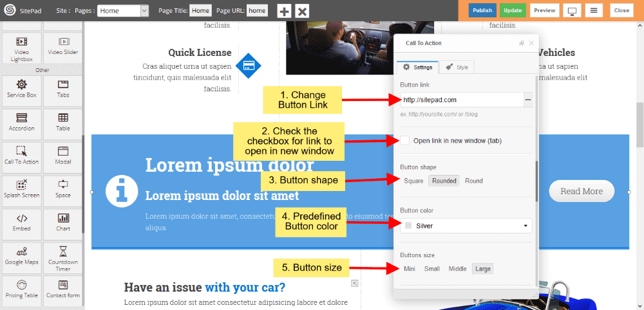This screenshot has height=310, width=644.
Task: Choose Middle button size
Action: click(457, 269)
